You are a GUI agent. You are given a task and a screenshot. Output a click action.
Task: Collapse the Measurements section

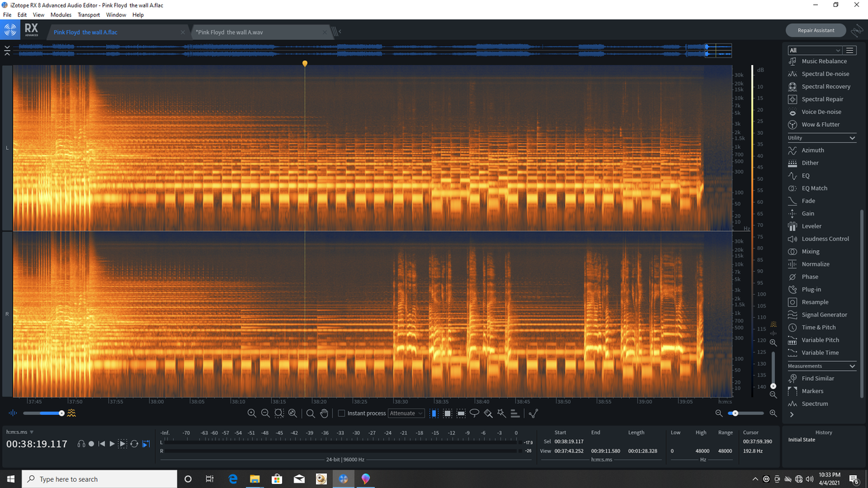[852, 366]
